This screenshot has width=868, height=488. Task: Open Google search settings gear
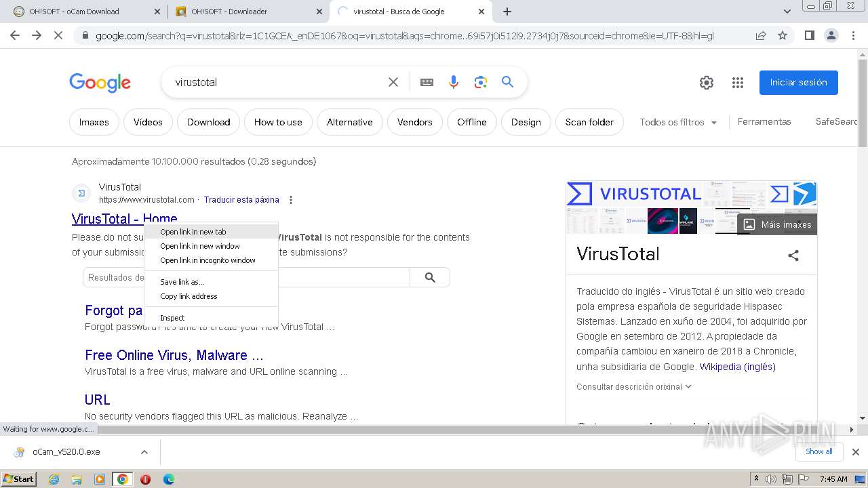pos(707,83)
